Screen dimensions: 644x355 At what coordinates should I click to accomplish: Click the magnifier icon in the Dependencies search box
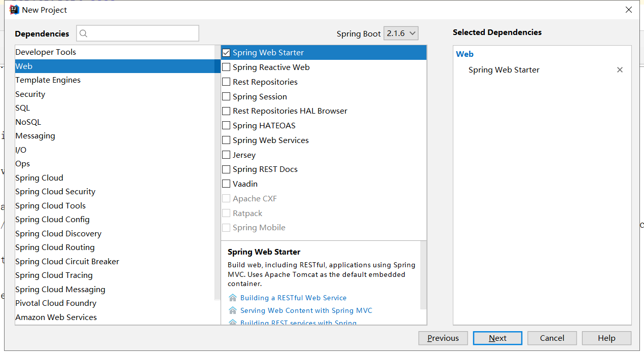(x=83, y=33)
